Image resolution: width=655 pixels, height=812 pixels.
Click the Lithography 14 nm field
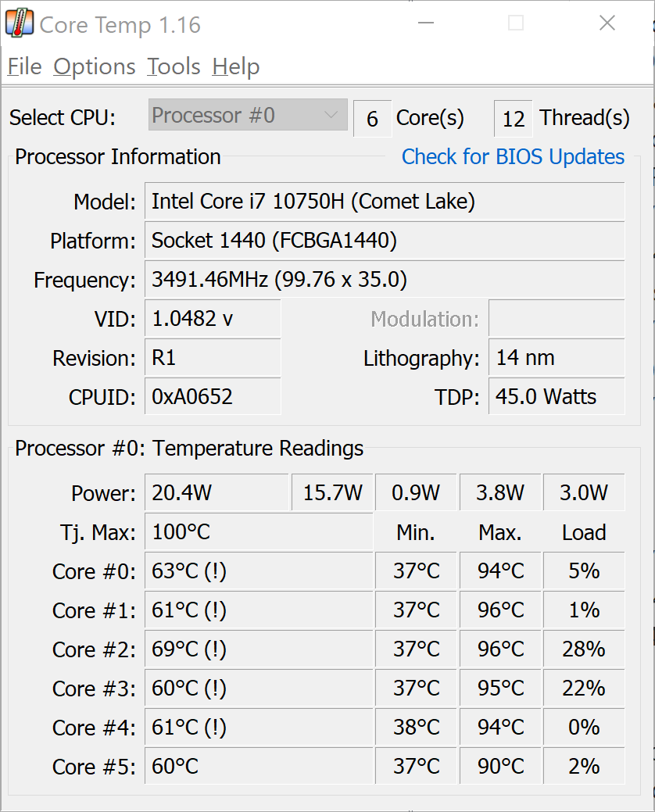tap(557, 357)
